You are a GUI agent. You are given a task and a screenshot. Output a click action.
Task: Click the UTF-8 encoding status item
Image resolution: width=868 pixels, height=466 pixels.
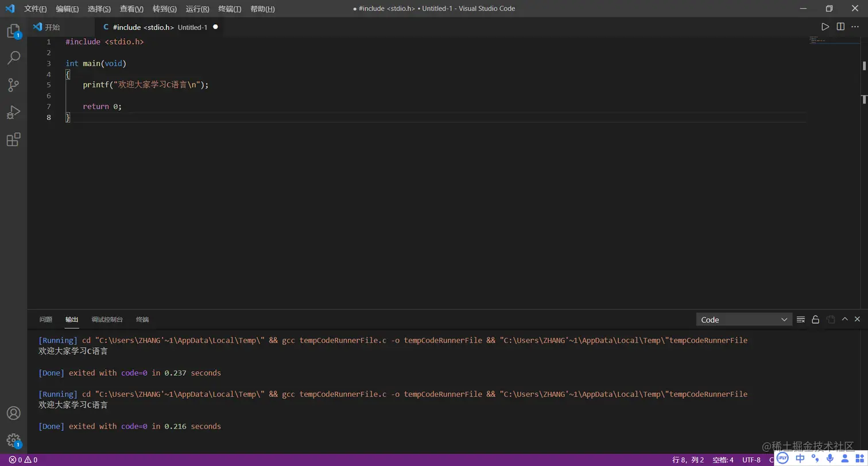click(751, 460)
